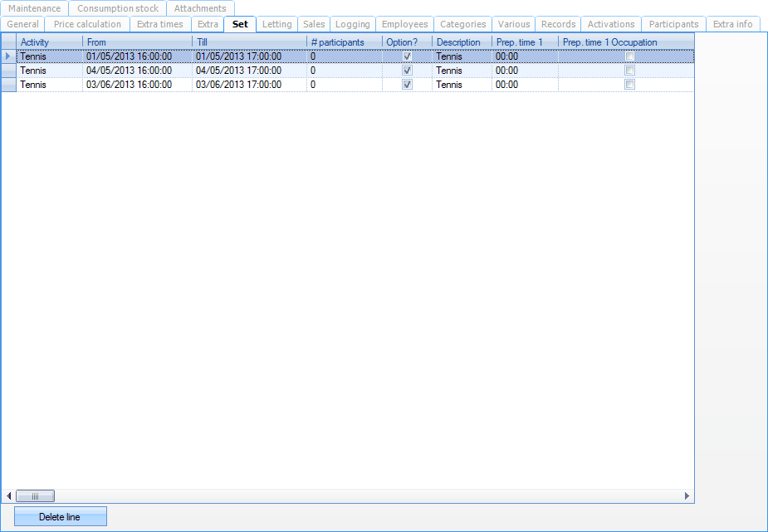This screenshot has height=532, width=768.
Task: Select the Consumption stock tab
Action: coord(118,8)
